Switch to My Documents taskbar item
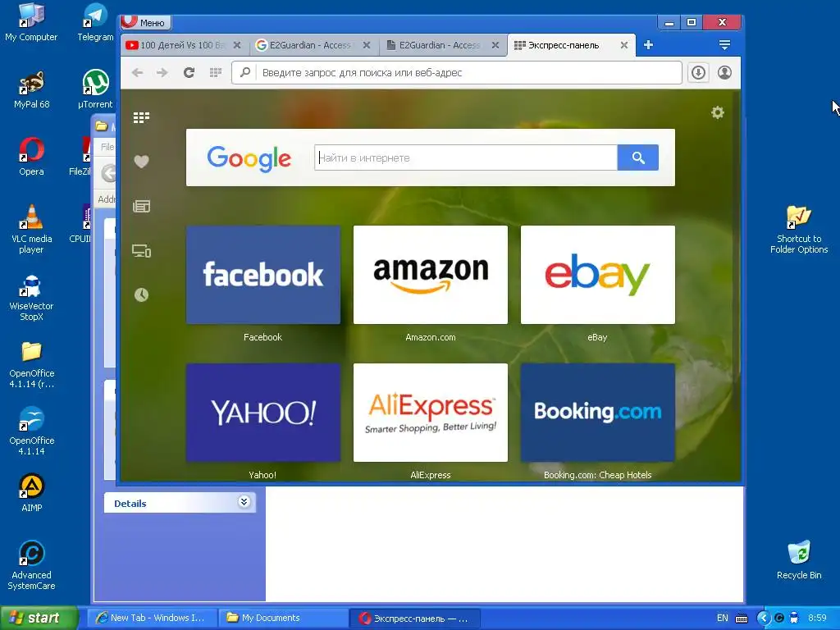840x630 pixels. click(283, 618)
